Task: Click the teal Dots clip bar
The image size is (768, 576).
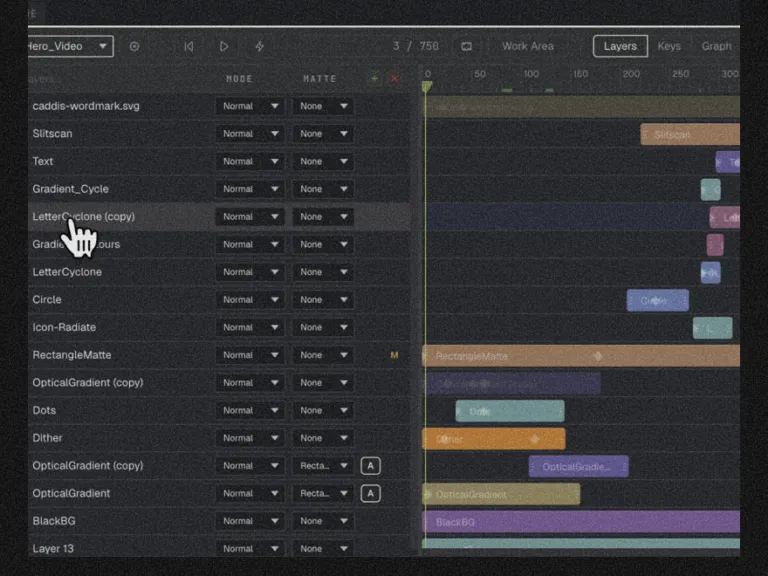Action: click(x=509, y=411)
